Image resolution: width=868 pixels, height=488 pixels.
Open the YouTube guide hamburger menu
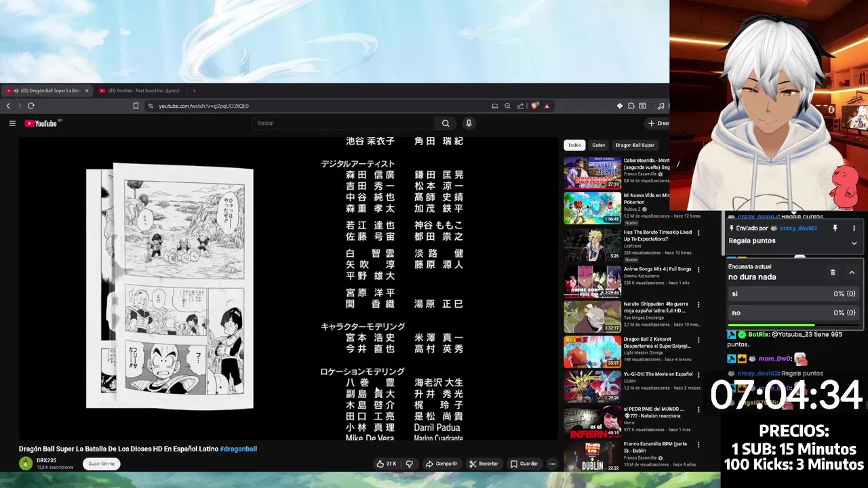click(x=12, y=123)
